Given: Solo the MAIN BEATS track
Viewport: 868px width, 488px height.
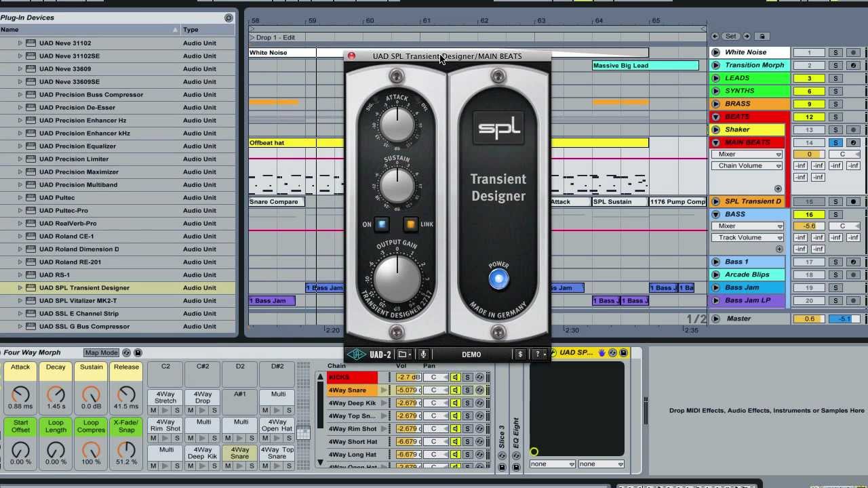Looking at the screenshot, I should [835, 142].
